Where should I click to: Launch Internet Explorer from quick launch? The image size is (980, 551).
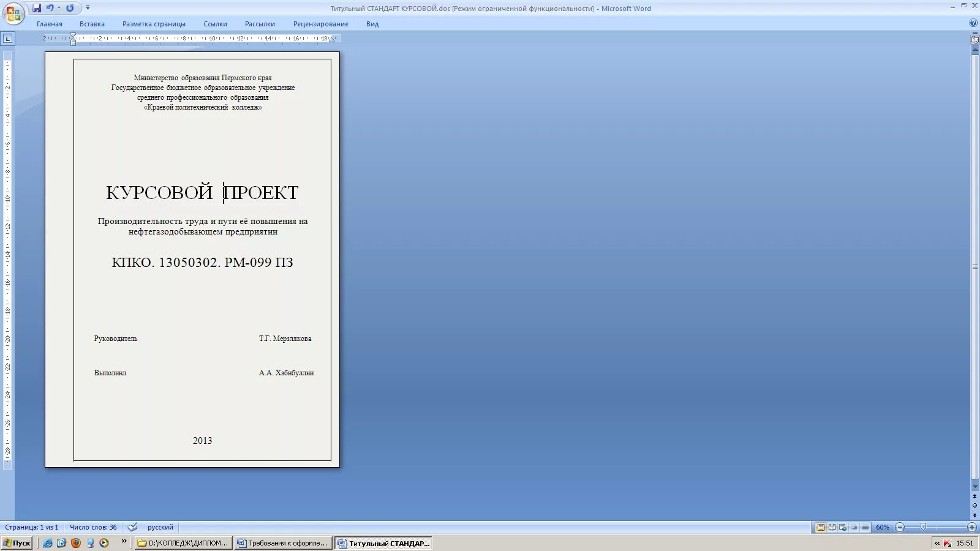tap(47, 543)
